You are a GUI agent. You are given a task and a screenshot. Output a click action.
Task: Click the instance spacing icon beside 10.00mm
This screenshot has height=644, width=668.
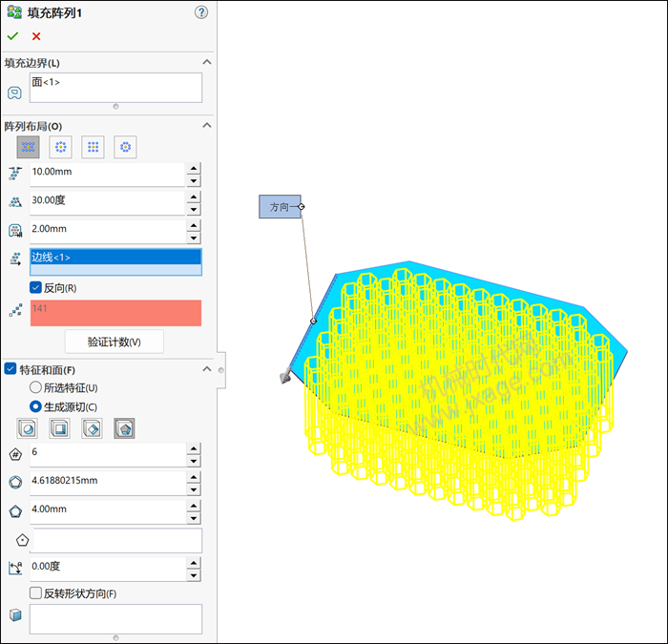pos(15,174)
